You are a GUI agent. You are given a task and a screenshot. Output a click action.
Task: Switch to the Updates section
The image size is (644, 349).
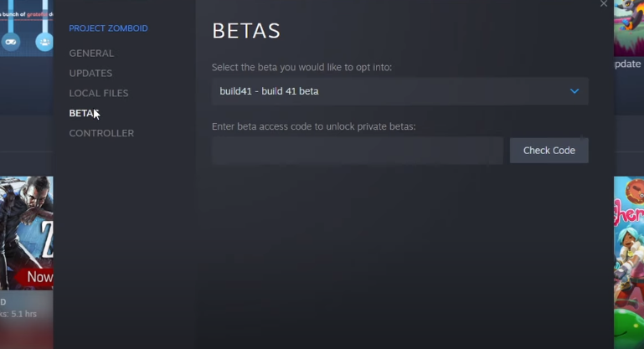90,73
